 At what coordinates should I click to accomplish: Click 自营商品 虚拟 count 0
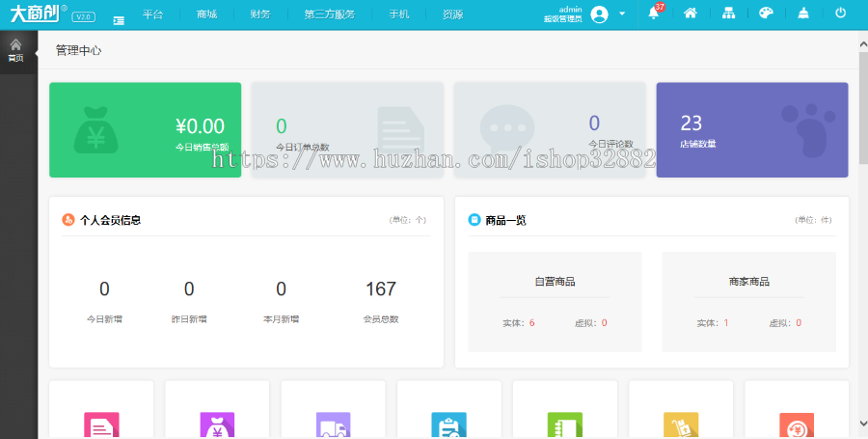point(605,323)
